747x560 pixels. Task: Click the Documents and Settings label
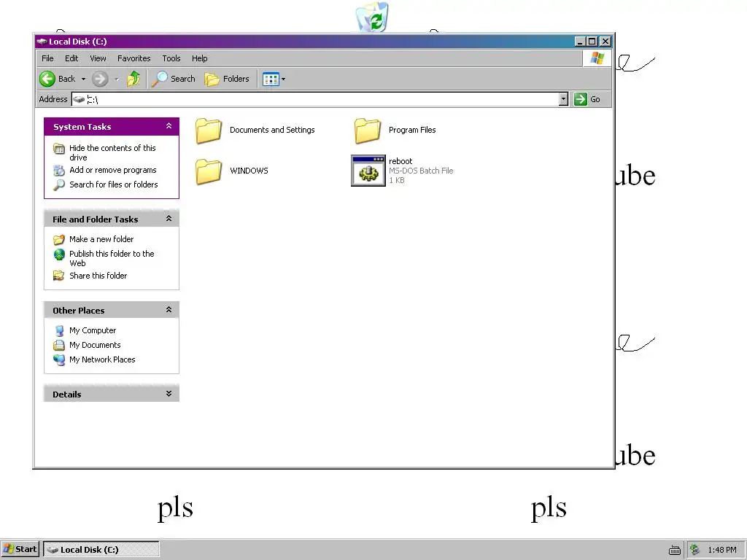272,130
